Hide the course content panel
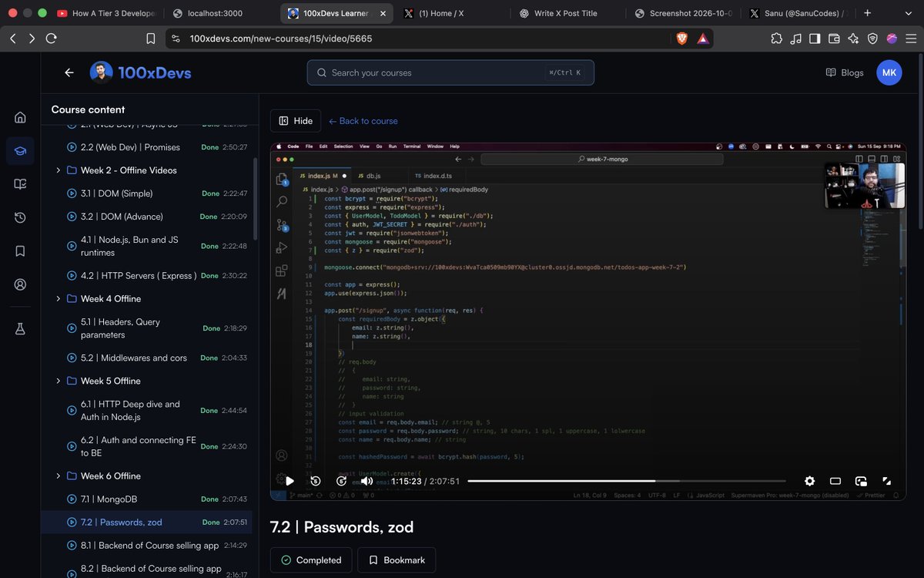This screenshot has height=578, width=924. (296, 121)
